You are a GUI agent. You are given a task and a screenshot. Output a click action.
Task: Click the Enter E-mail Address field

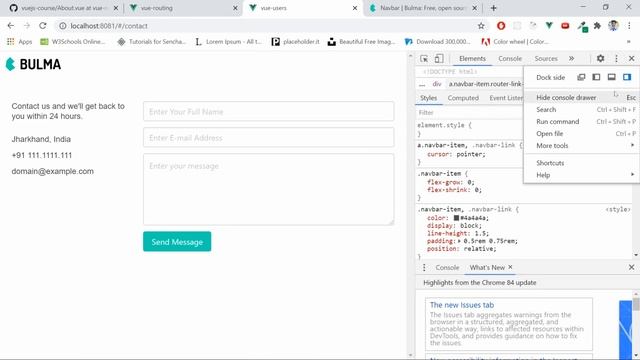click(269, 138)
